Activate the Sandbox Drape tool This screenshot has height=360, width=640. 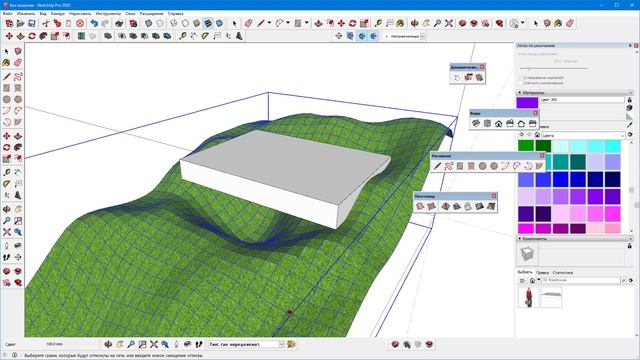pos(468,207)
